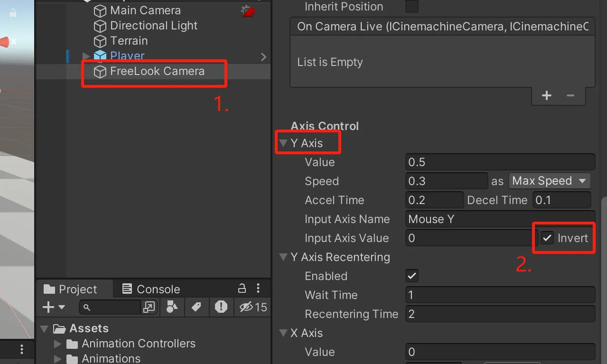The width and height of the screenshot is (607, 364).
Task: Click the Search by Label tag icon
Action: pyautogui.click(x=196, y=307)
